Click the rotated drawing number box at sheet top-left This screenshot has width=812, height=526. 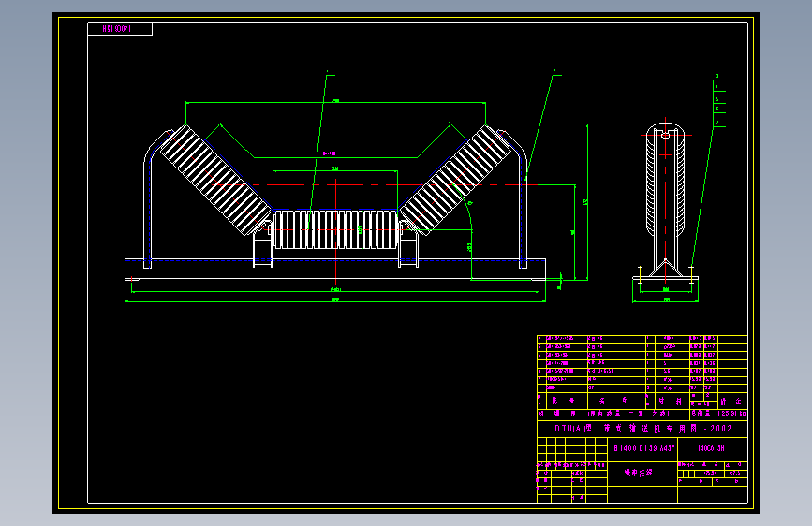click(120, 29)
